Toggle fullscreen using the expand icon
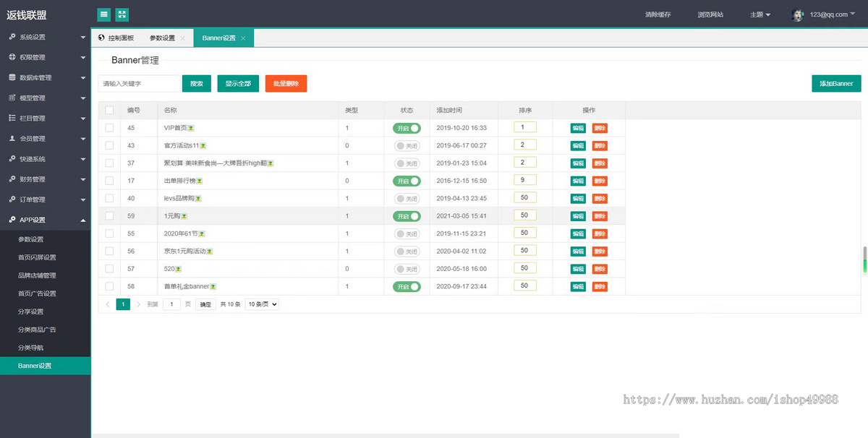 coord(121,14)
